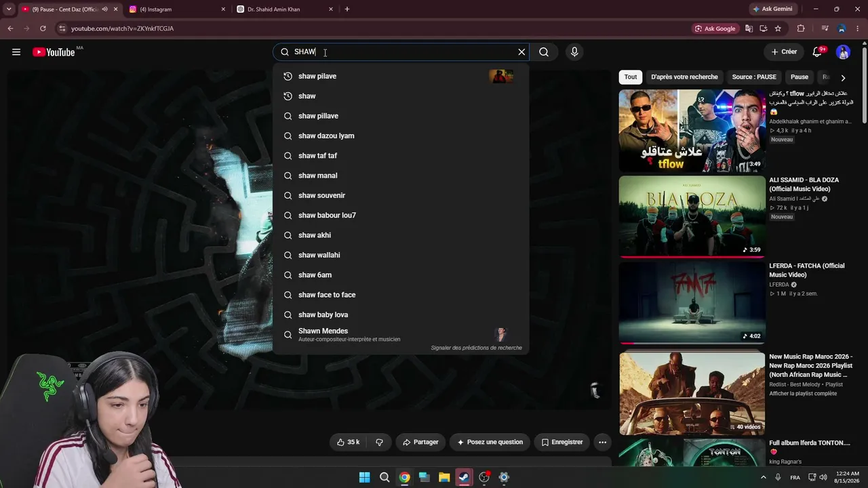This screenshot has height=488, width=868.
Task: Bookmark this page with the star
Action: point(778,28)
